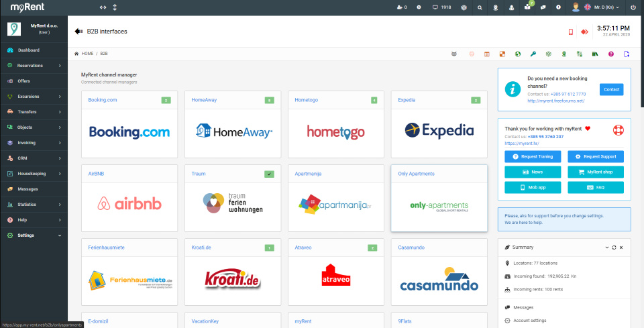Open the airbnb channel logo
The width and height of the screenshot is (644, 328).
(129, 204)
